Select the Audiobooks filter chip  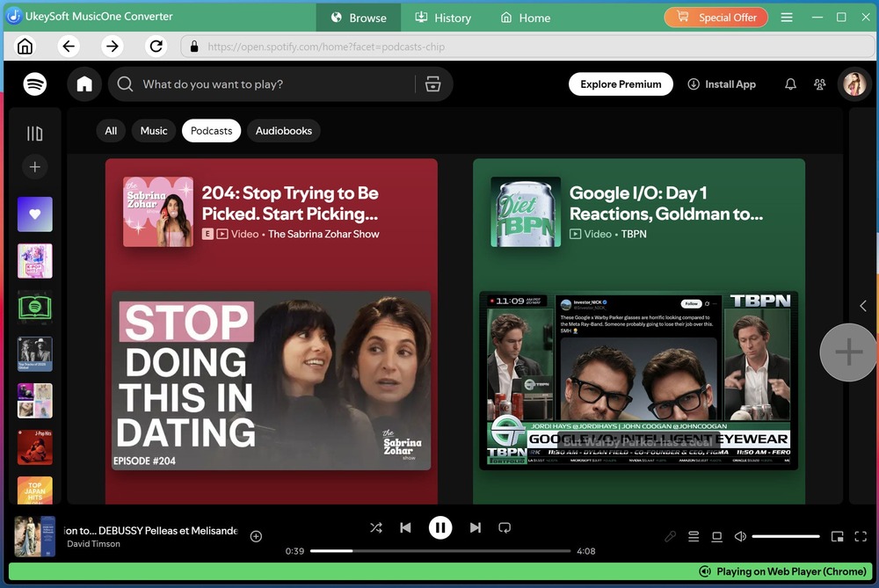pyautogui.click(x=284, y=131)
